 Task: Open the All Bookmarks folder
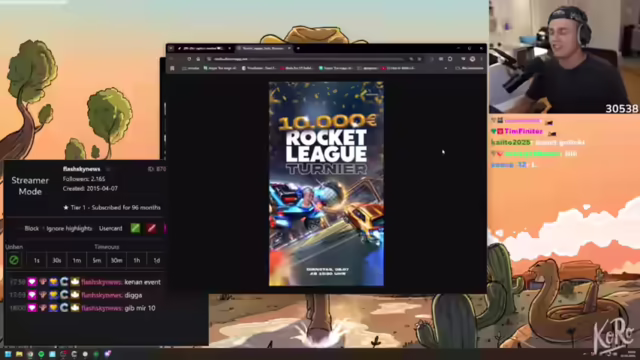(469, 68)
